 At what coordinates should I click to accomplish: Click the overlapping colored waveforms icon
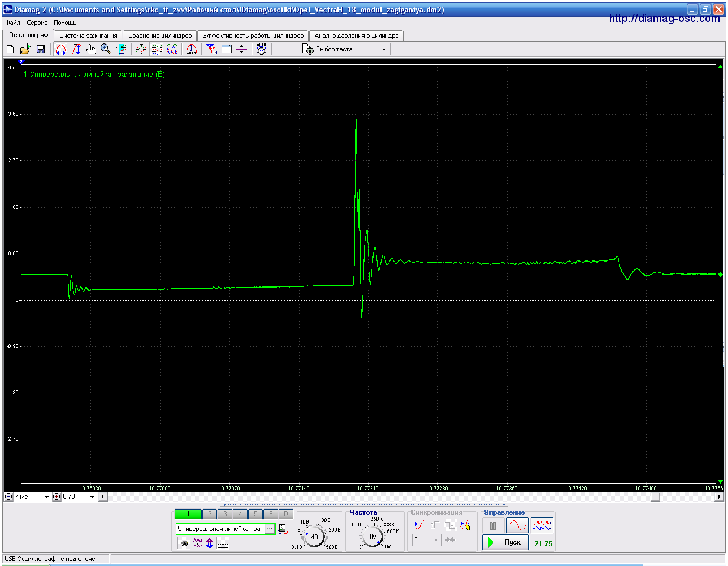(x=172, y=50)
